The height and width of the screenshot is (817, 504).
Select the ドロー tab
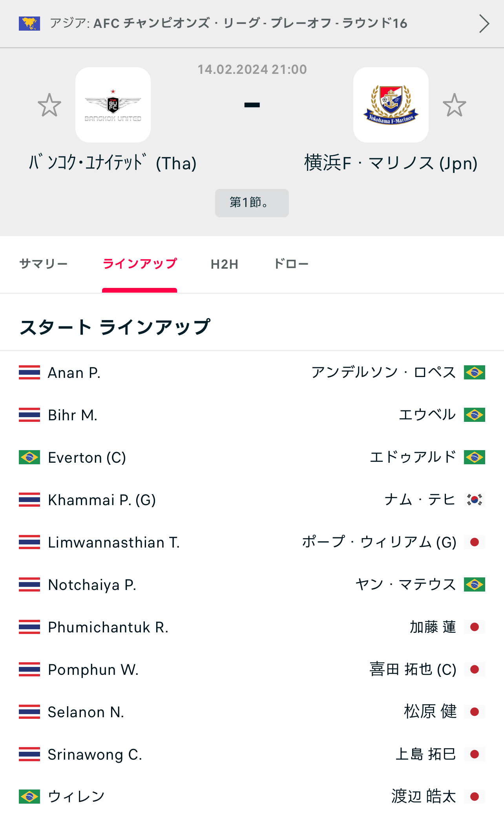pyautogui.click(x=291, y=264)
